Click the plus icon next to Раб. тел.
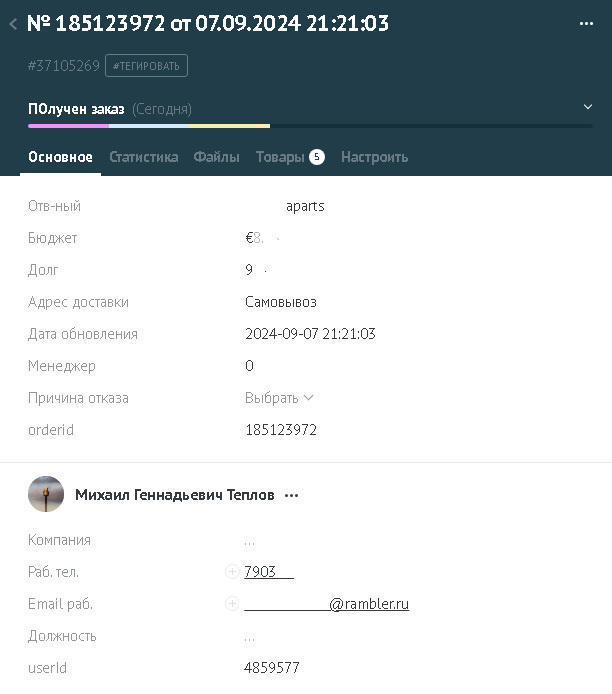Screen dimensions: 612x694 232,571
